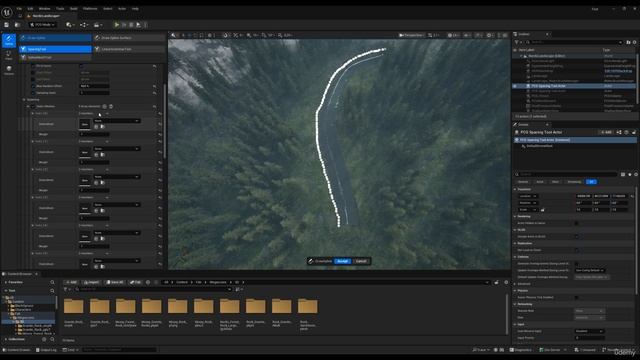Edit the Max Random Offset value field
Screen dimensions: 640x360
click(94, 86)
